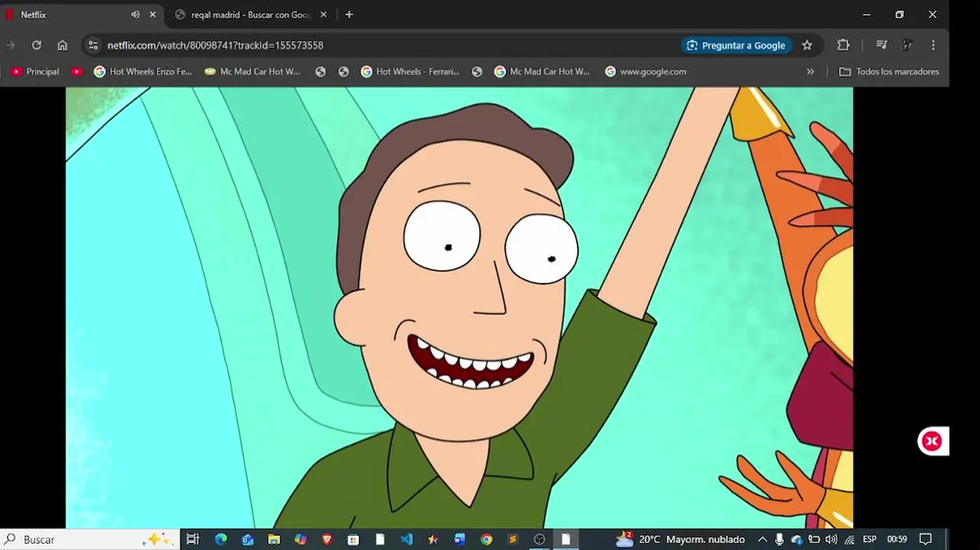Open the browser profile avatar
The width and height of the screenshot is (980, 550).
[x=907, y=45]
